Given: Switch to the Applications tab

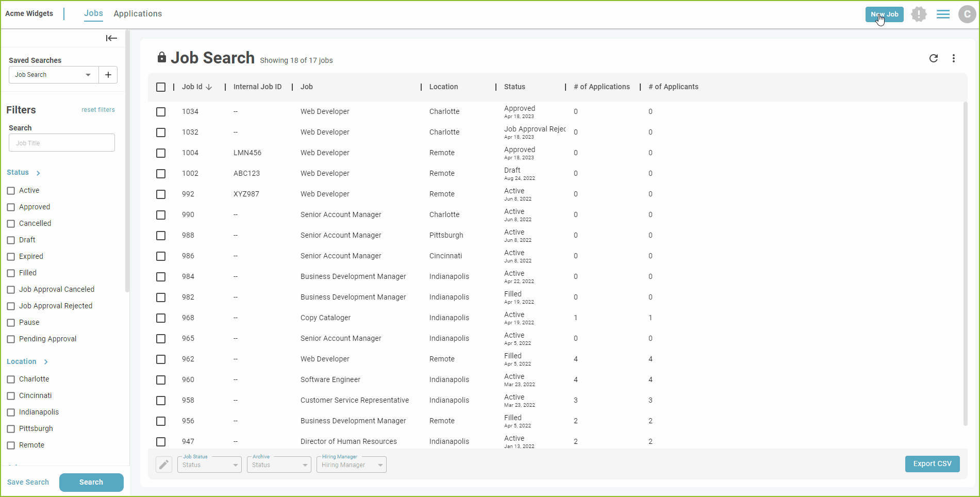Looking at the screenshot, I should [x=138, y=14].
